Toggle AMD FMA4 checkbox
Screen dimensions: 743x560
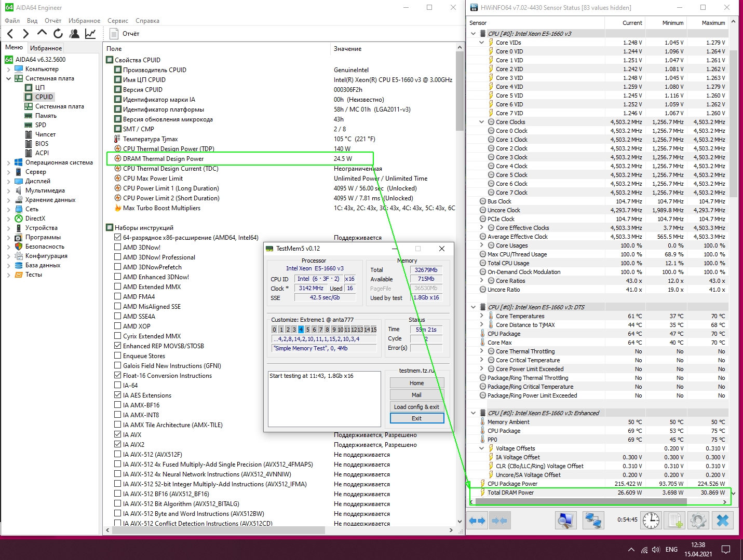click(x=118, y=297)
